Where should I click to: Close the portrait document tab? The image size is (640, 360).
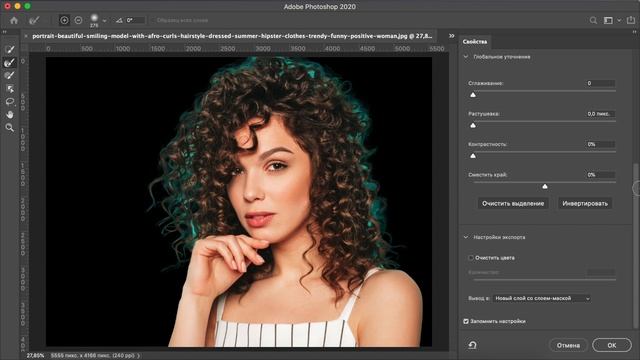27,36
